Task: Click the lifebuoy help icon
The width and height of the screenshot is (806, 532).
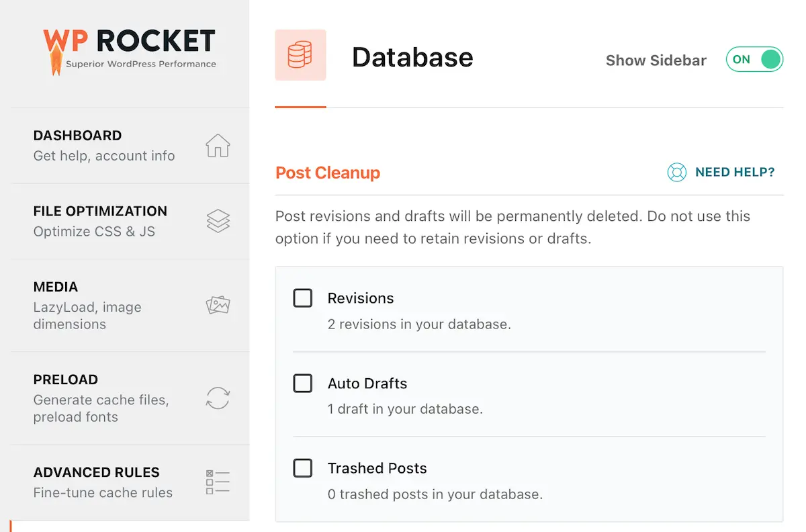Action: 676,173
